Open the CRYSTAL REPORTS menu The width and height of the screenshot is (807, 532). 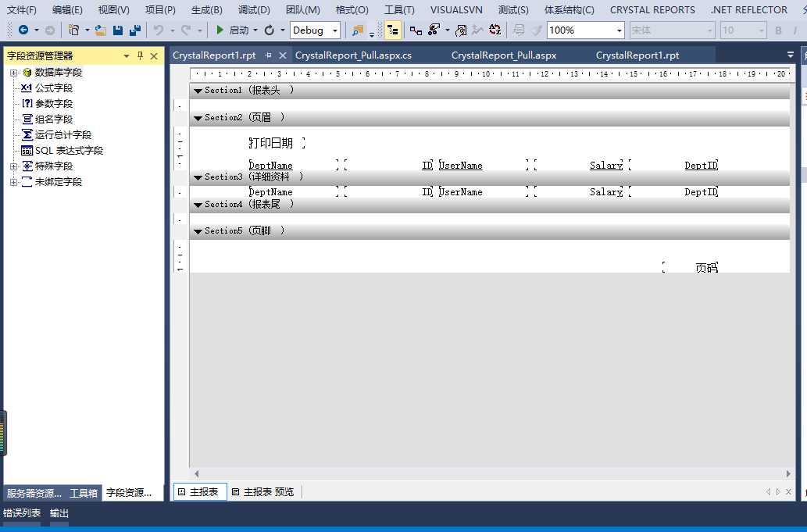pos(652,10)
